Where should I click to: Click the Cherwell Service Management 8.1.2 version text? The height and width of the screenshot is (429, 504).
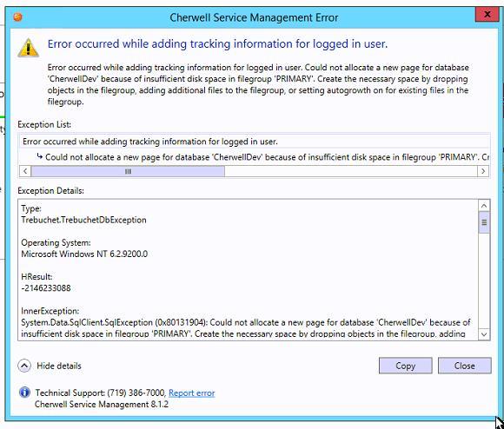point(102,404)
